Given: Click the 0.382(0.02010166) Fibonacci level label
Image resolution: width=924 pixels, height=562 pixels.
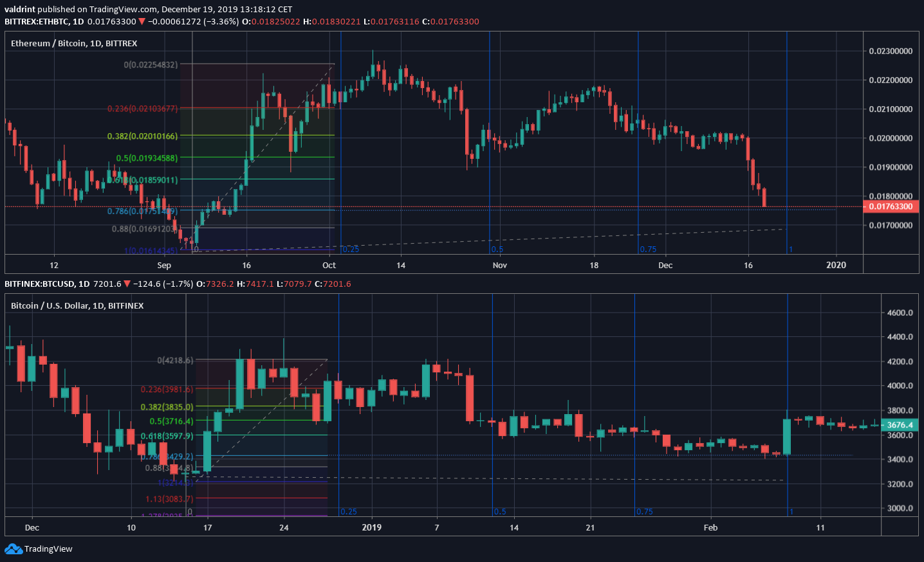Looking at the screenshot, I should pos(142,136).
